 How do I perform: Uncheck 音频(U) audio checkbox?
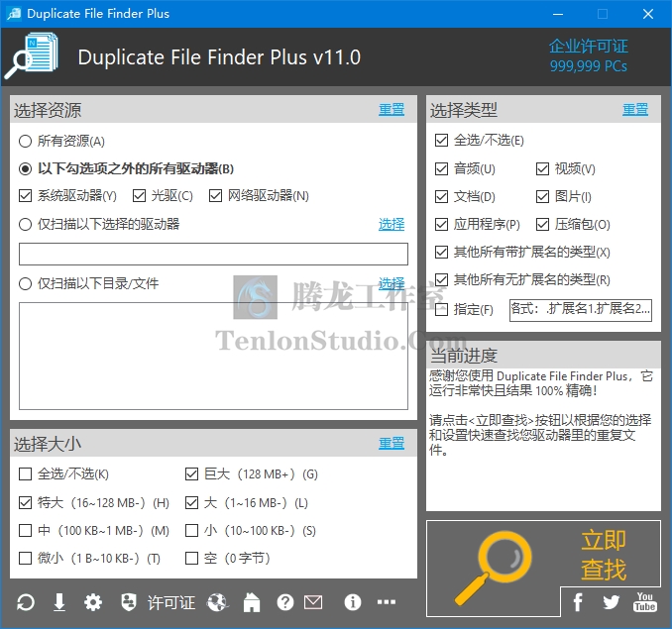click(441, 169)
